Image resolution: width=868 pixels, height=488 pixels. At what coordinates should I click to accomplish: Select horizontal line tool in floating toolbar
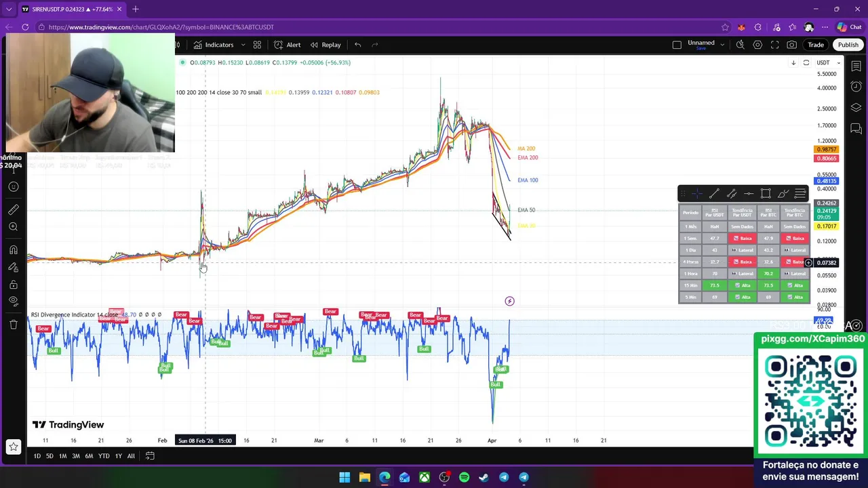tap(749, 194)
